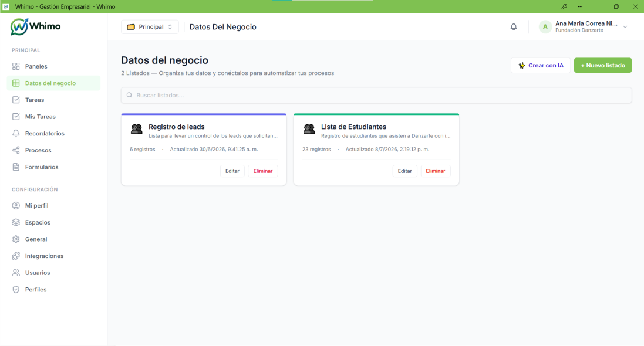The height and width of the screenshot is (346, 644).
Task: Go to Usuarios management
Action: click(x=54, y=273)
